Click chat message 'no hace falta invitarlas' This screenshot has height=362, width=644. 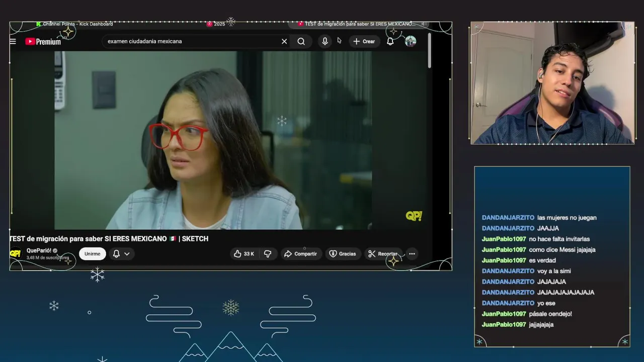559,239
